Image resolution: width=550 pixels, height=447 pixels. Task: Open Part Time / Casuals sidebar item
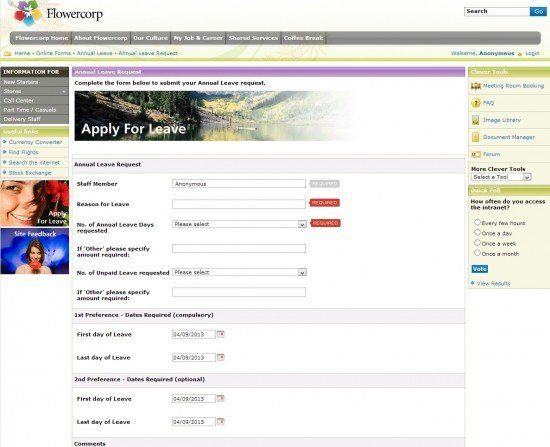(x=34, y=110)
